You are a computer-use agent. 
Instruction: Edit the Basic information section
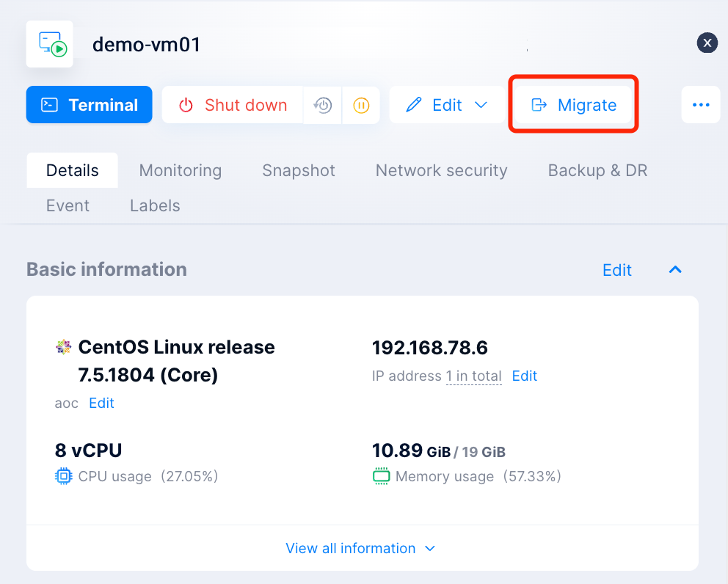(x=617, y=270)
